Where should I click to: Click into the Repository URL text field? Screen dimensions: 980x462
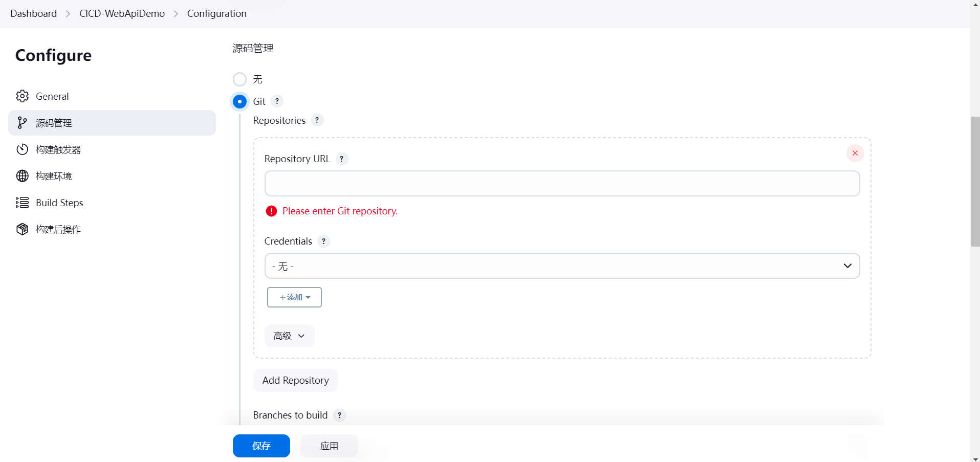[x=561, y=184]
